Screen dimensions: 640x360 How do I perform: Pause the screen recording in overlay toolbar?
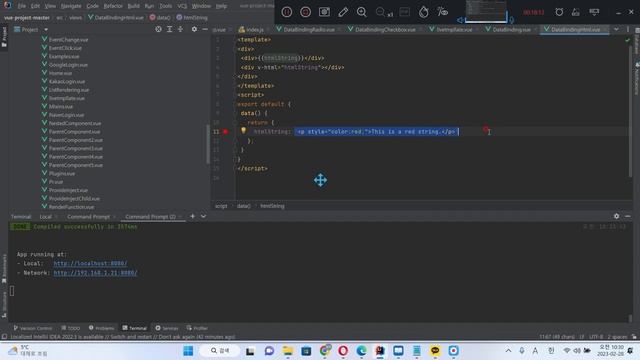pos(287,12)
